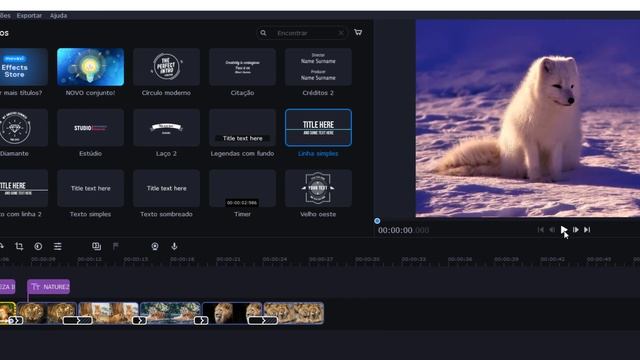Step forward one frame

click(x=576, y=230)
